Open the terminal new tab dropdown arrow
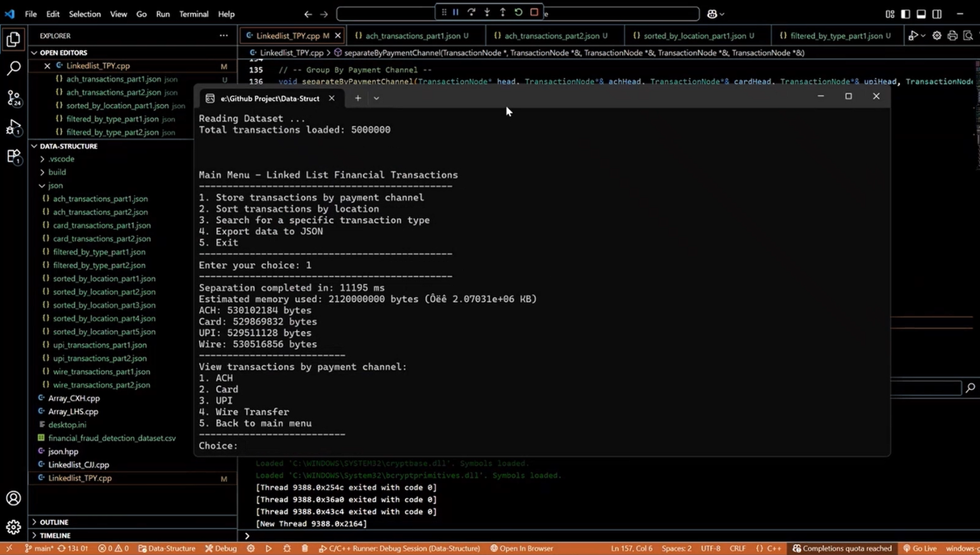The width and height of the screenshot is (980, 555). (x=376, y=98)
